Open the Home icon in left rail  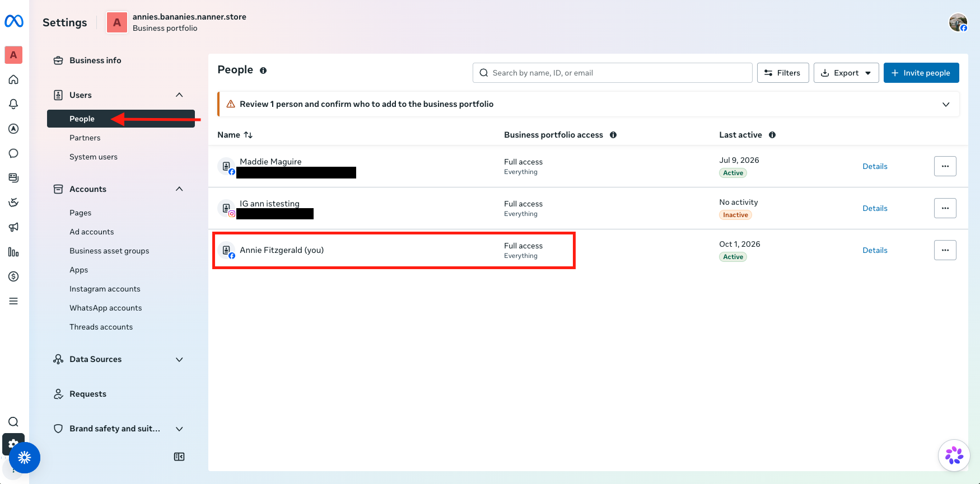(14, 79)
